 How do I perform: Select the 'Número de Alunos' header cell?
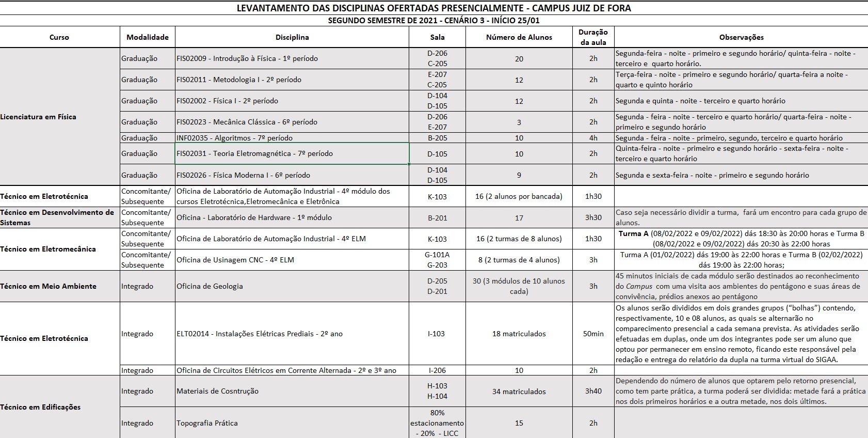[519, 37]
